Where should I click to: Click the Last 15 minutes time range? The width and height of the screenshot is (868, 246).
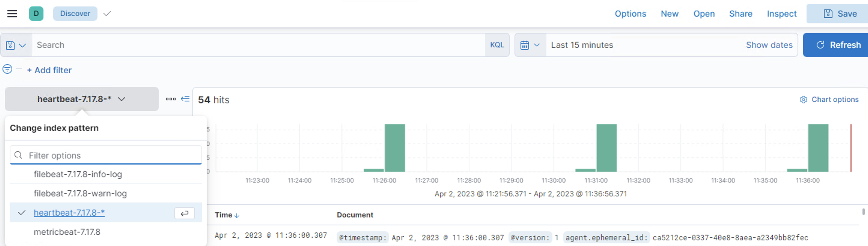click(x=582, y=45)
